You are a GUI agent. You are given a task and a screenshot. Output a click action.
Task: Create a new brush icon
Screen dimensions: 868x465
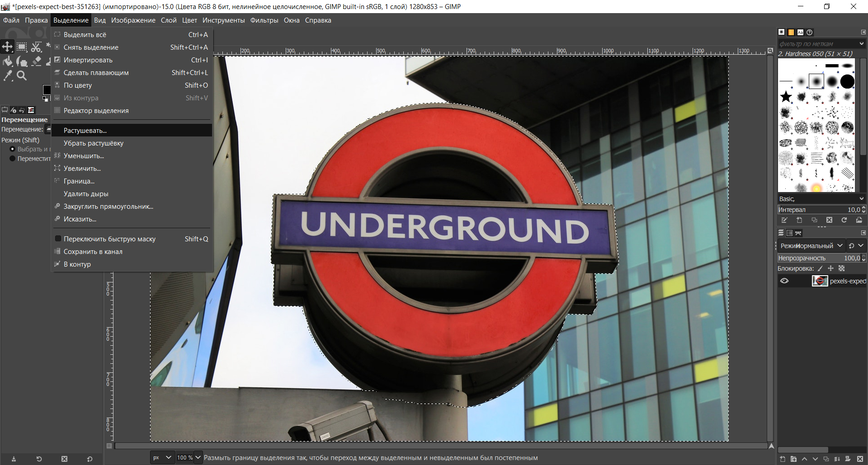pos(799,220)
